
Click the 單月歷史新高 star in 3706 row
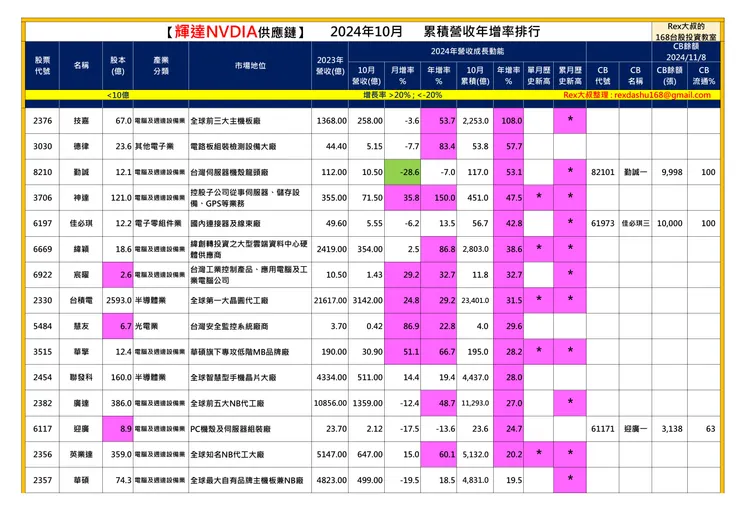(x=539, y=197)
